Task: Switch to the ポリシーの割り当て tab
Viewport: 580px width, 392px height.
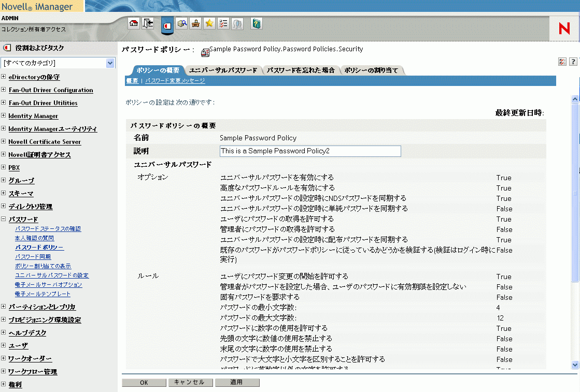Action: 372,70
